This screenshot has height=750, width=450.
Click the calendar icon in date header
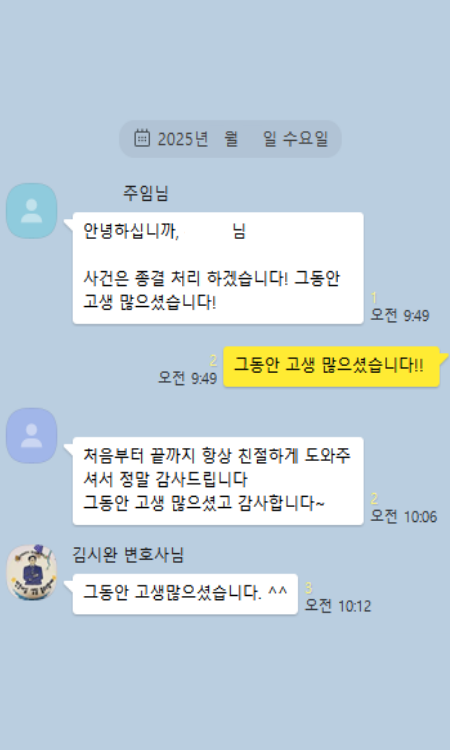(x=142, y=138)
